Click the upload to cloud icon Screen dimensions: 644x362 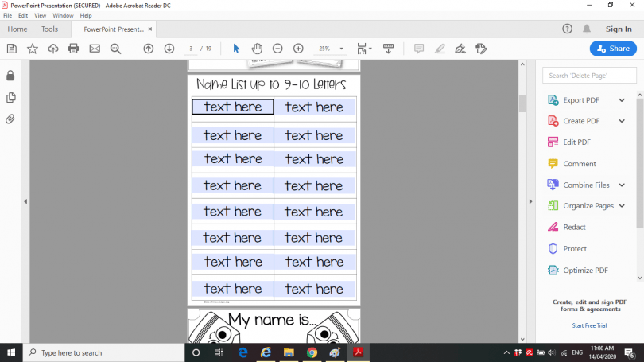(53, 49)
